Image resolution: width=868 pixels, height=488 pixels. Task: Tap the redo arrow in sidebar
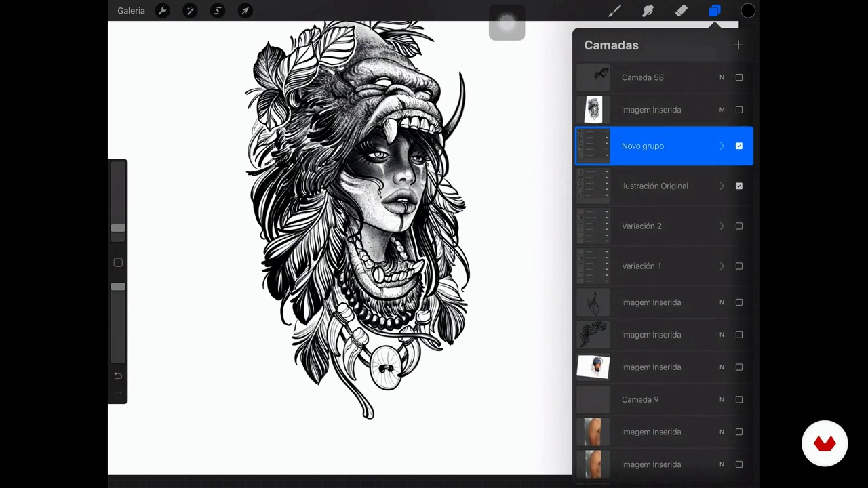click(118, 394)
